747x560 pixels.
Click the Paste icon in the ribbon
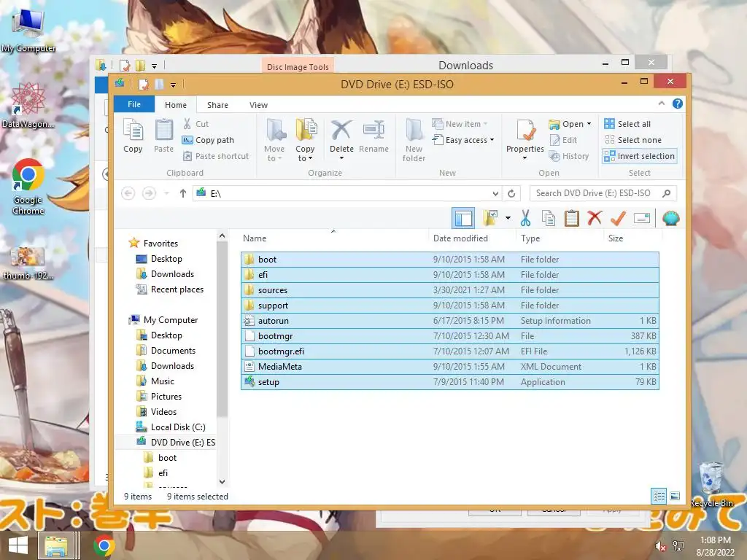click(x=164, y=136)
